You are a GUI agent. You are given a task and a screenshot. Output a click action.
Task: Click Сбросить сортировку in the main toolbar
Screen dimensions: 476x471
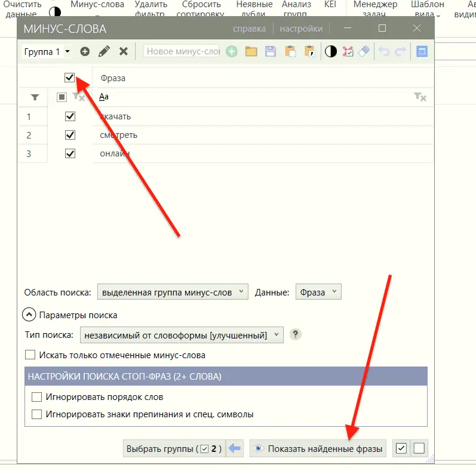point(201,9)
